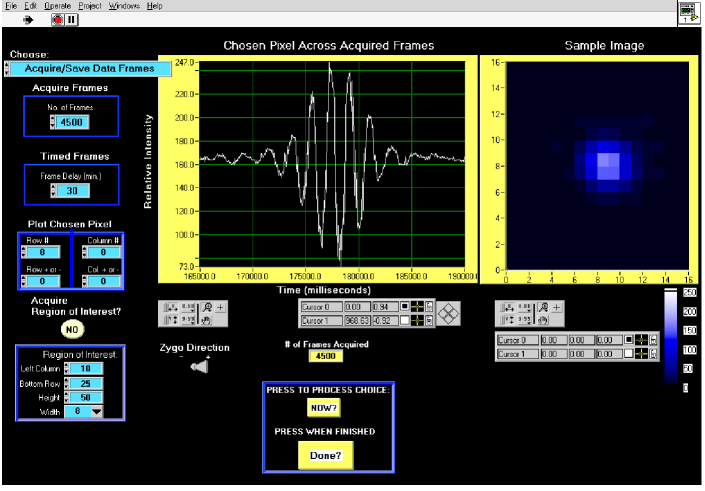Click the NOW? process choice button

coord(324,408)
